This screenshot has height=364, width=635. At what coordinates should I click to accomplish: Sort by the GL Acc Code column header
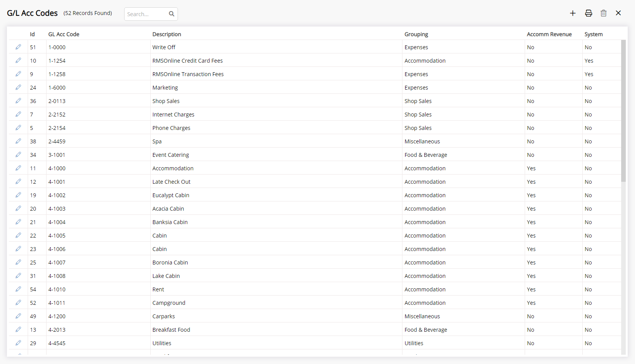[63, 34]
